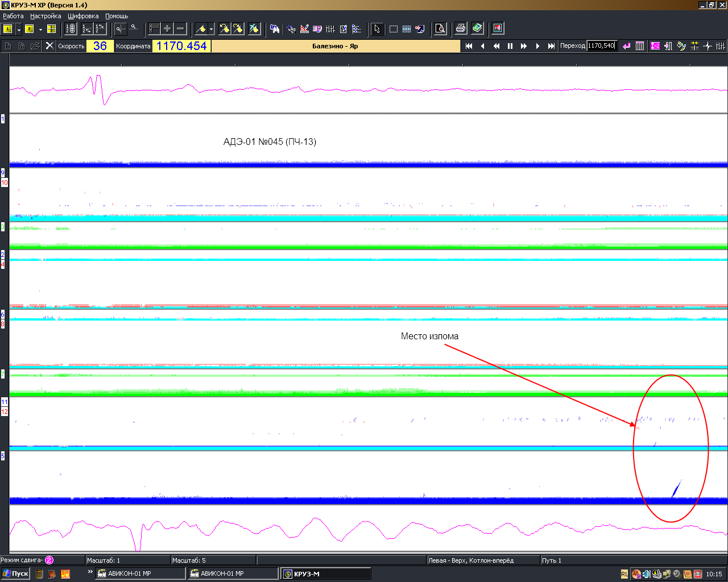Click the Пуск start button
The width and height of the screenshot is (728, 582).
(x=15, y=573)
